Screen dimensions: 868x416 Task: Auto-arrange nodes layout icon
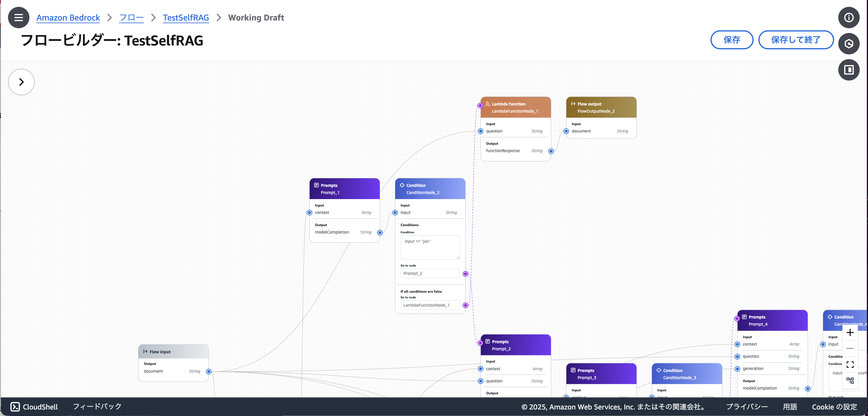point(850,380)
